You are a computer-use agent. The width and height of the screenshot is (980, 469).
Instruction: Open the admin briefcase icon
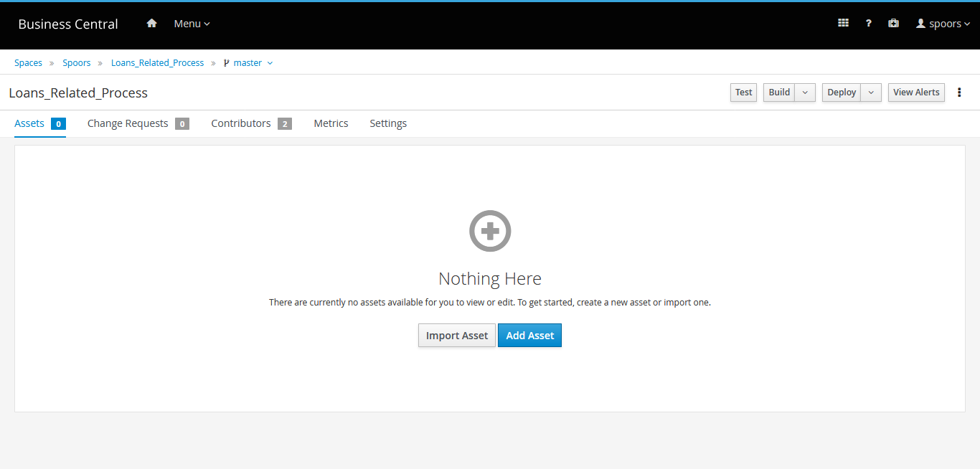pos(893,24)
